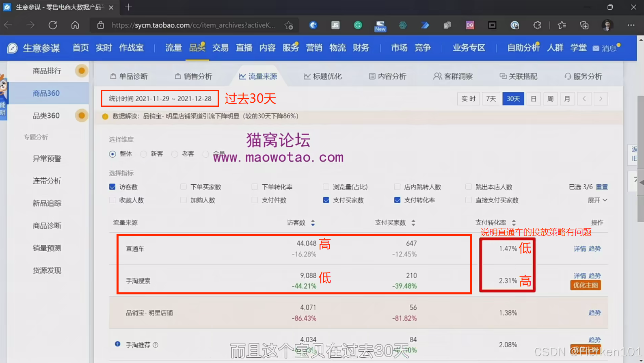Select the 月 time range button
This screenshot has width=644, height=363.
click(567, 99)
